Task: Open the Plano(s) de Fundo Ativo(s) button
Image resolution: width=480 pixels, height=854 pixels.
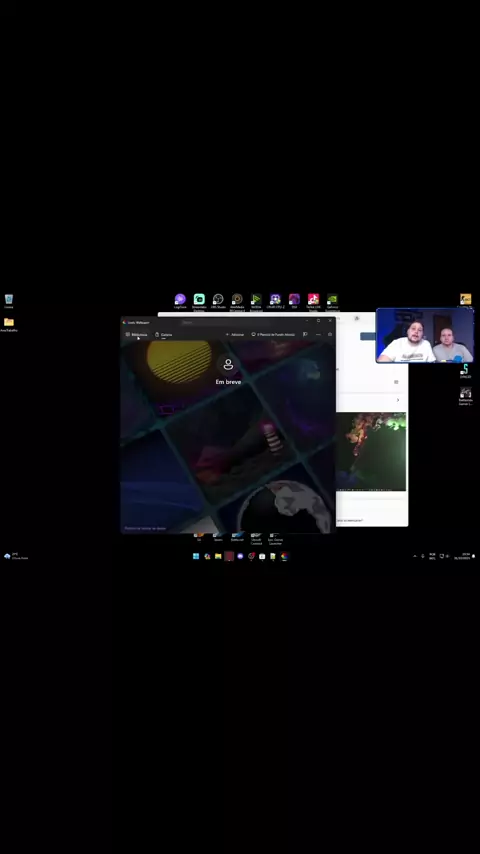Action: coord(273,334)
